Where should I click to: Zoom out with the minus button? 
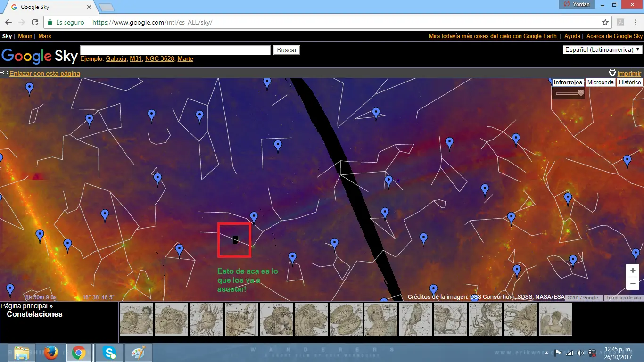click(x=633, y=284)
